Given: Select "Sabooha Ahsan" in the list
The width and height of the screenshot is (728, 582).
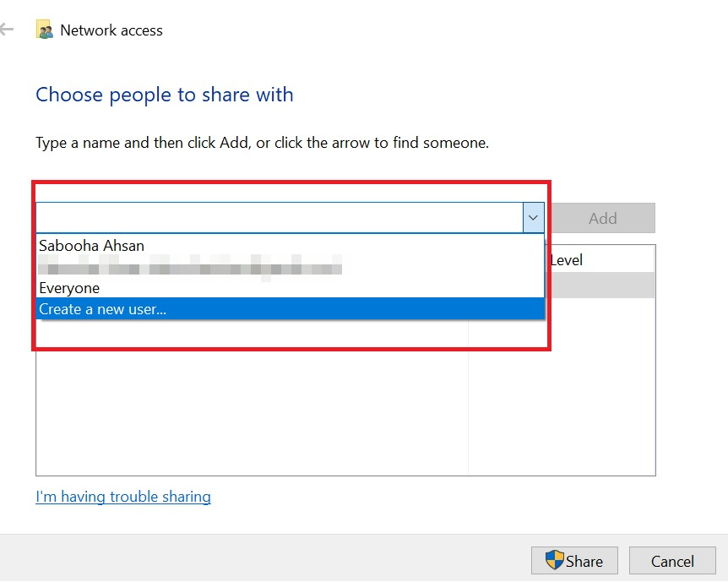Looking at the screenshot, I should (92, 246).
